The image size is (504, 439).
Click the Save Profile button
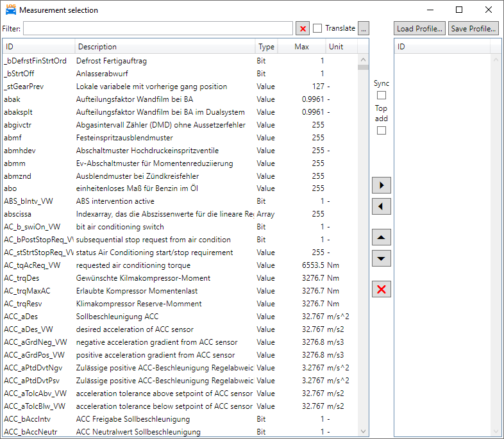pos(473,29)
